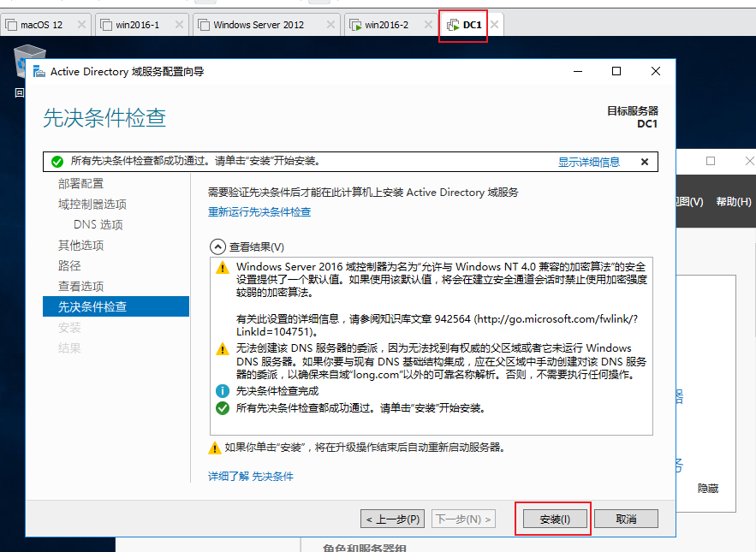Click the AD wizard title bar icon
This screenshot has height=552, width=756.
point(39,72)
